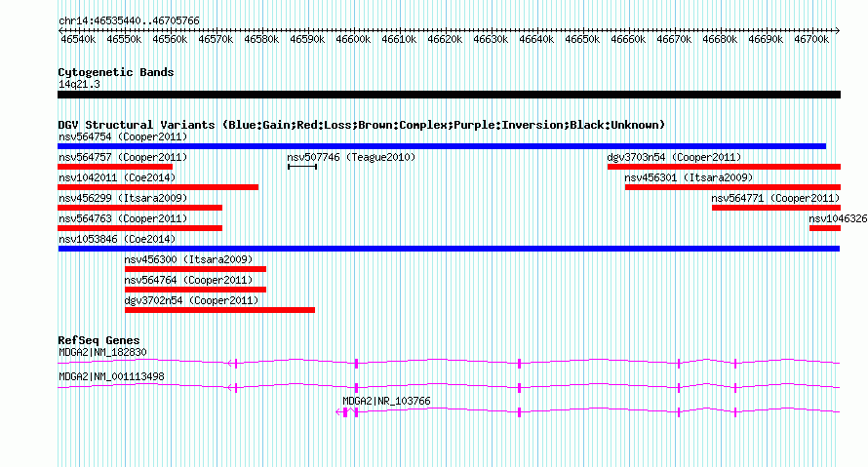This screenshot has width=868, height=467.
Task: Open the nsv456301 (Itsara2009) variant label
Action: click(689, 177)
